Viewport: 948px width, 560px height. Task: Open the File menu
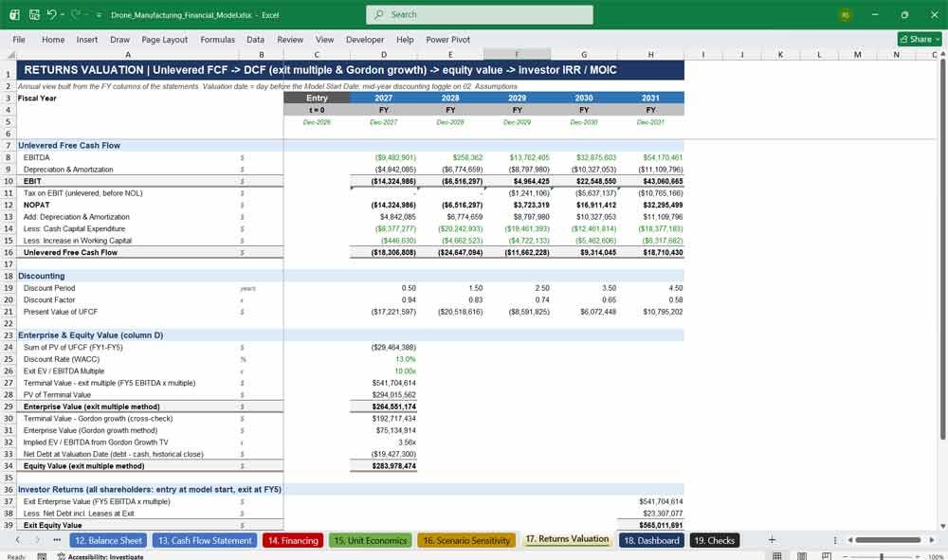(19, 39)
